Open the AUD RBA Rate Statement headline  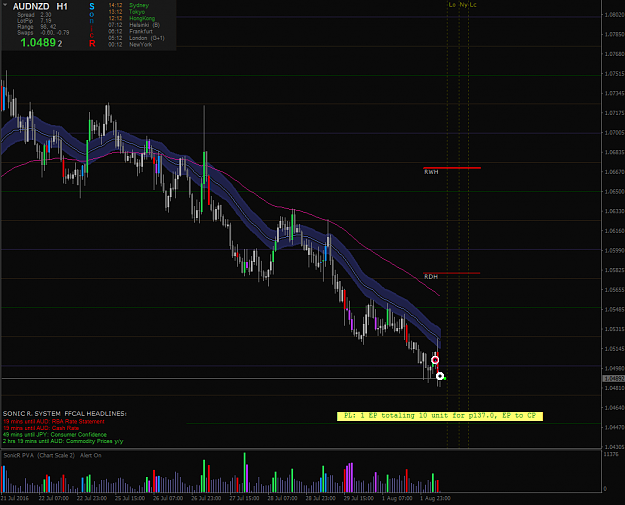pyautogui.click(x=54, y=421)
